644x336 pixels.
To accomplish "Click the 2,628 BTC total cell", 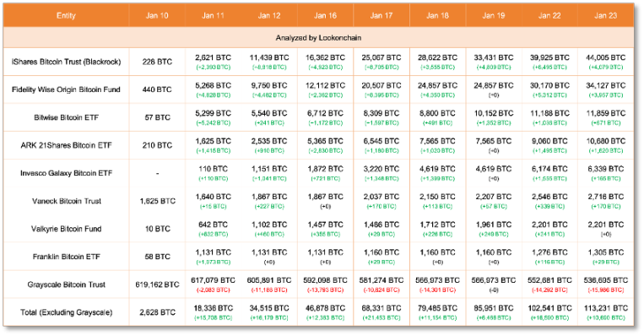I will tap(157, 312).
